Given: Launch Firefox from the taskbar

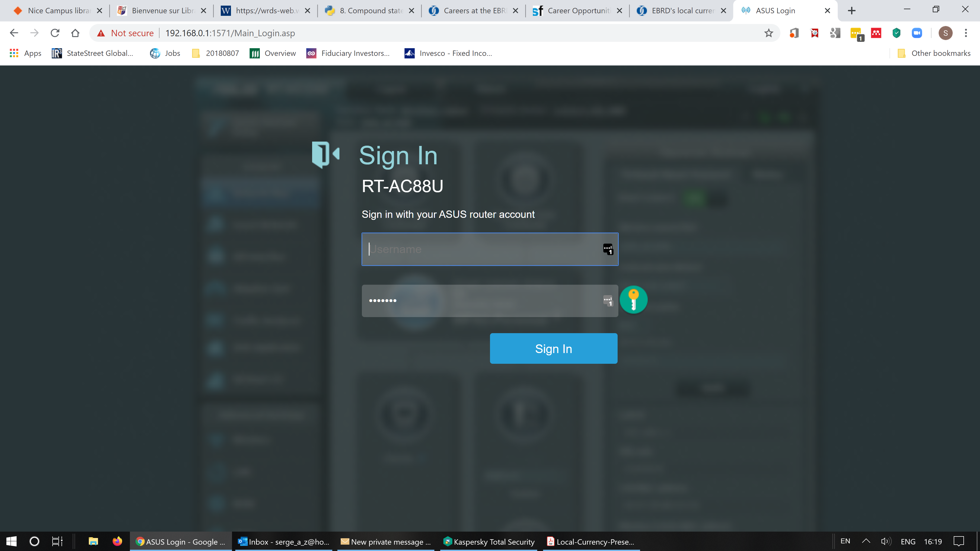Looking at the screenshot, I should pos(117,541).
